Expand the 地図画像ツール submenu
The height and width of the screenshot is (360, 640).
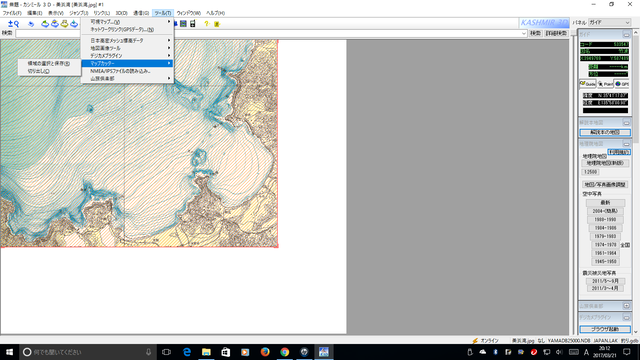pos(127,48)
